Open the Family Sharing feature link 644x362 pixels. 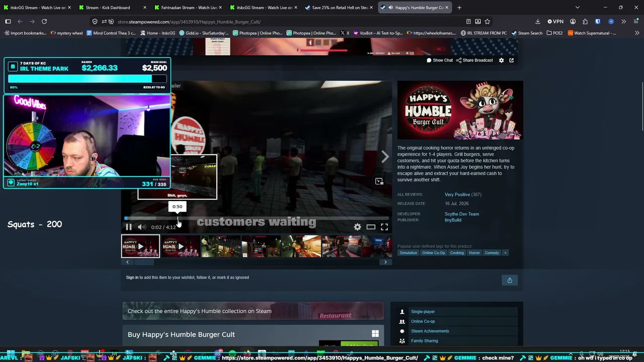coord(425,341)
